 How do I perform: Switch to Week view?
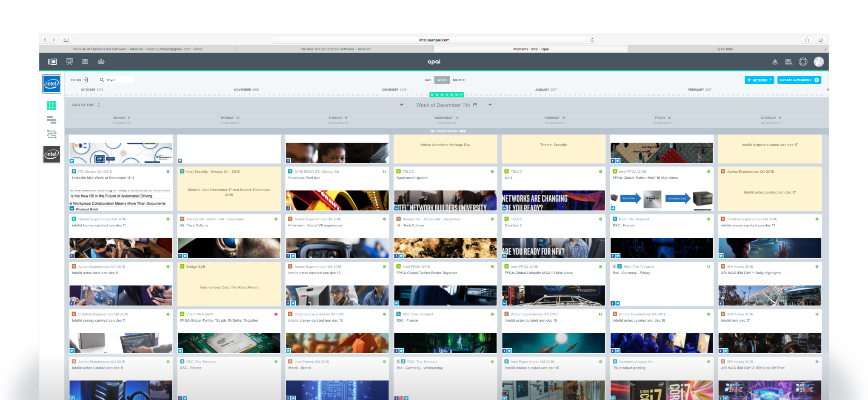coord(442,80)
